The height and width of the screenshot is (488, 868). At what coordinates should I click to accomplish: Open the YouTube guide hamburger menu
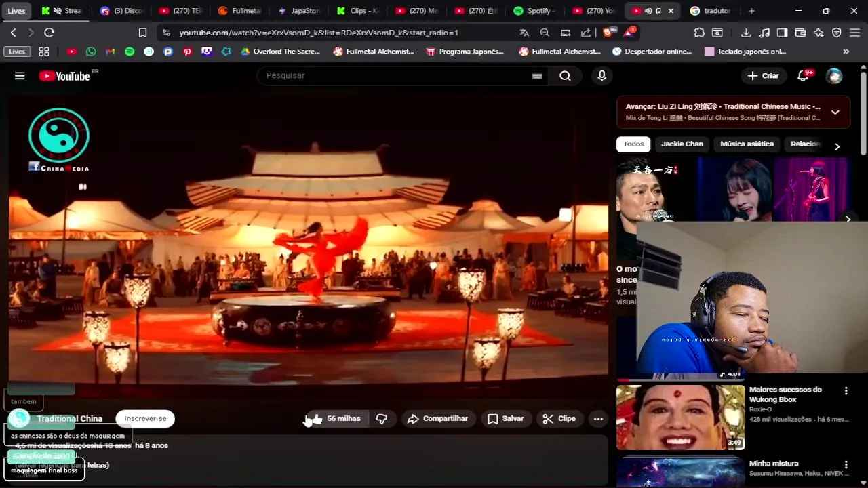tap(20, 76)
